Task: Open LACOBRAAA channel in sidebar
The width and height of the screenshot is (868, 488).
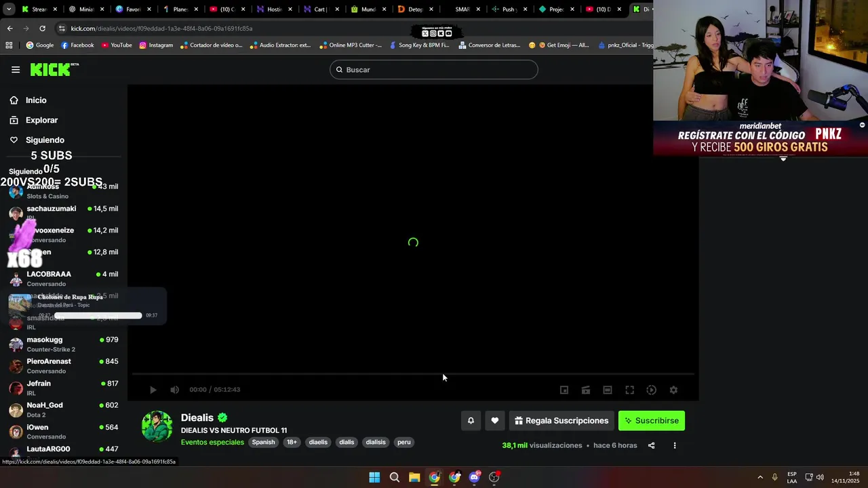Action: [x=64, y=279]
